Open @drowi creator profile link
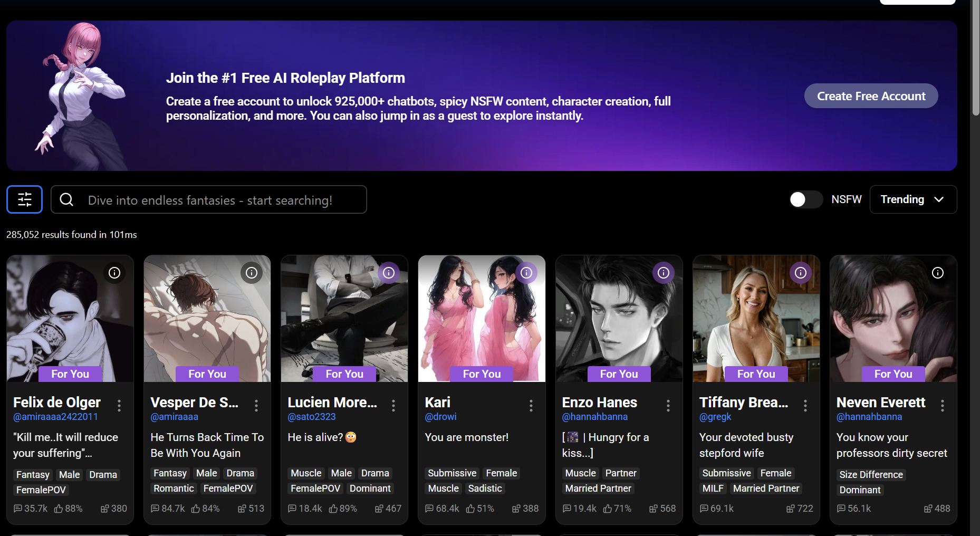The image size is (980, 536). coord(441,417)
